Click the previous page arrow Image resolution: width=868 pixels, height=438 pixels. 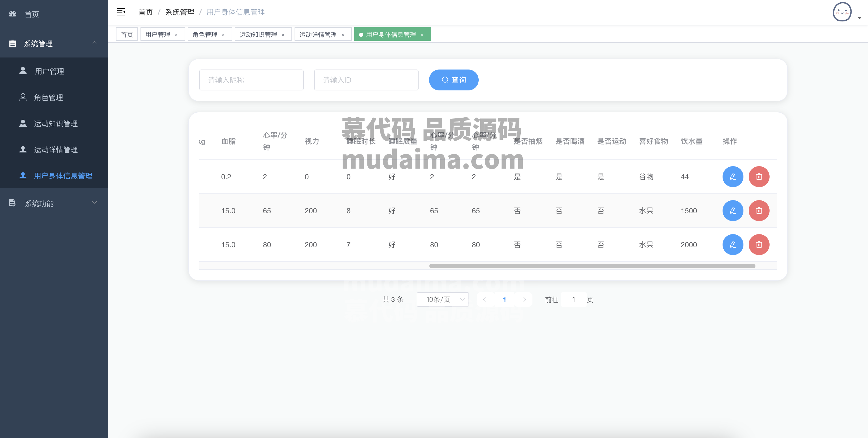(x=484, y=299)
